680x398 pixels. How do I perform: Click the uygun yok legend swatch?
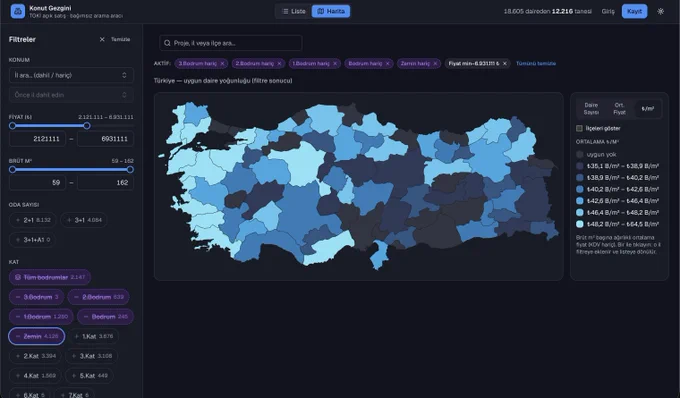click(x=580, y=154)
